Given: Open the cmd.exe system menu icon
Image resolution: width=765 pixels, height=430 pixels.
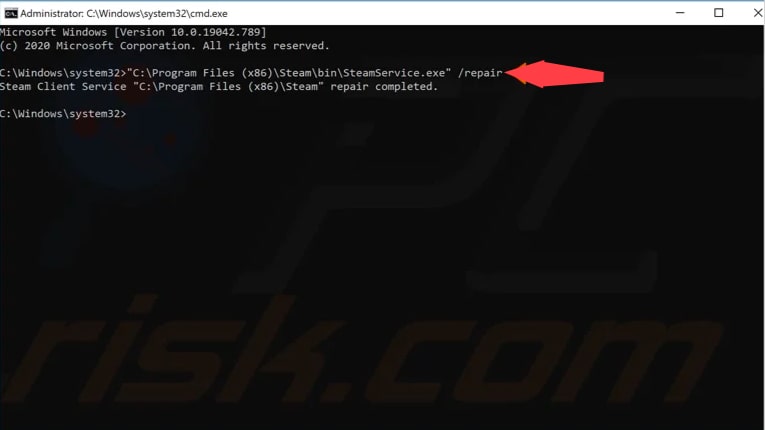Looking at the screenshot, I should [x=10, y=13].
